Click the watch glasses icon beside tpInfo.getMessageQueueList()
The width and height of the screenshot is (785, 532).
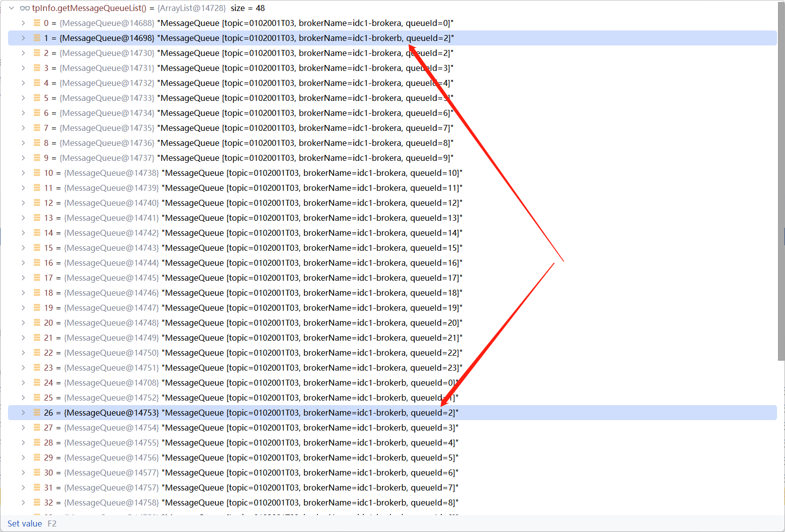[x=24, y=8]
